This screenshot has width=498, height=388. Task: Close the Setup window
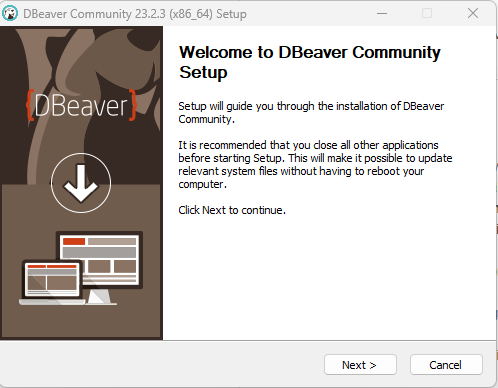click(x=473, y=14)
